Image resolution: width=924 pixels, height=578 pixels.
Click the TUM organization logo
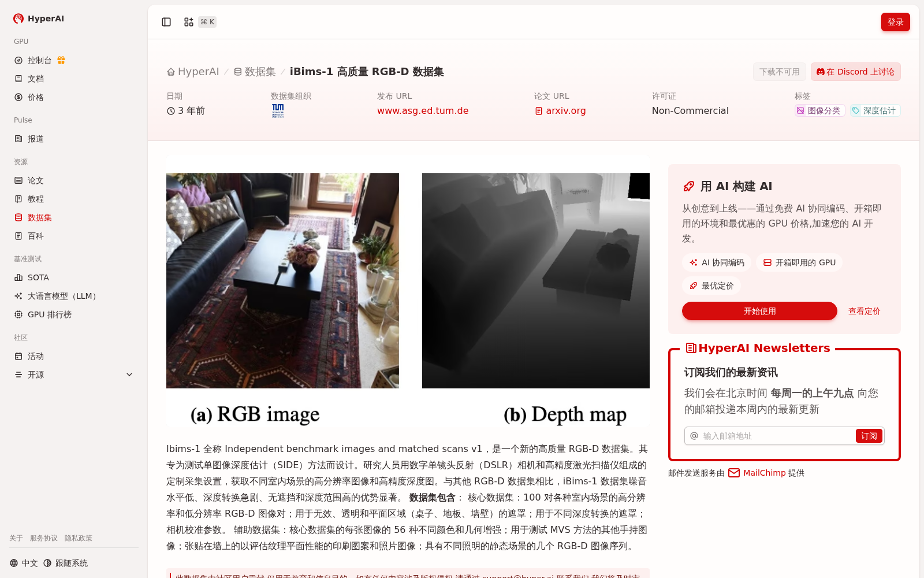point(278,111)
